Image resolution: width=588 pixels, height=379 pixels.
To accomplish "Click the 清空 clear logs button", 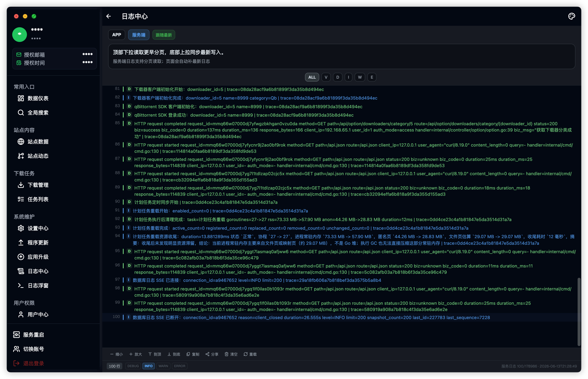I will [231, 354].
